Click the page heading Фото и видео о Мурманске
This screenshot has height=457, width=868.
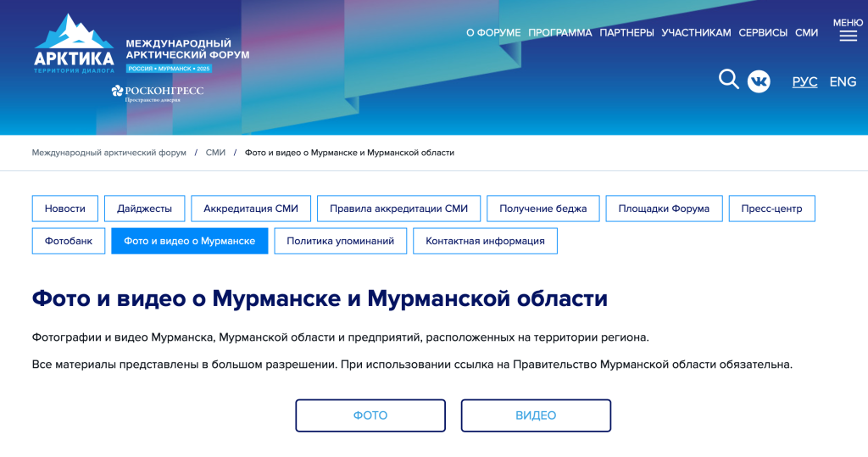(x=320, y=298)
